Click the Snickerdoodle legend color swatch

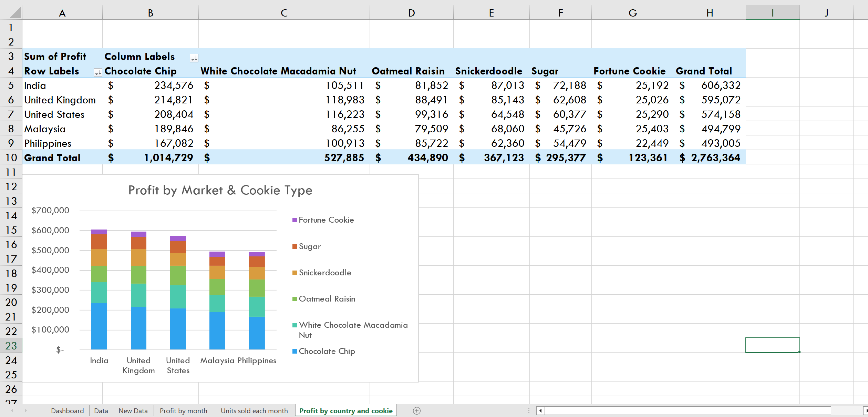pyautogui.click(x=294, y=273)
